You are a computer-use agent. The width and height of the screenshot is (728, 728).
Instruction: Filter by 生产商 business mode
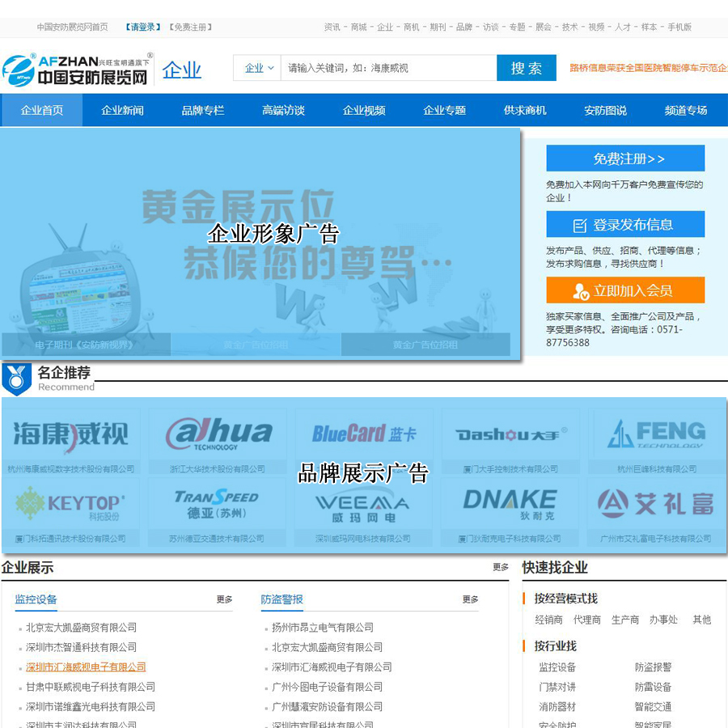[x=625, y=620]
